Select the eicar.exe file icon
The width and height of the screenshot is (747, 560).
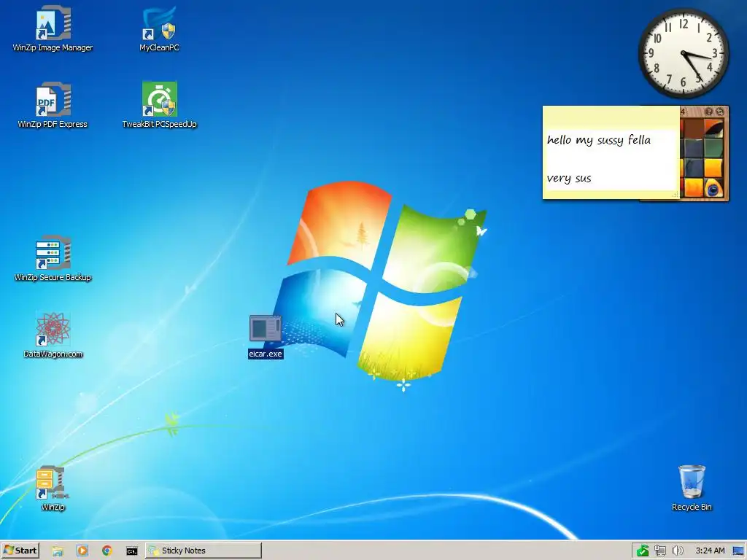pos(266,329)
